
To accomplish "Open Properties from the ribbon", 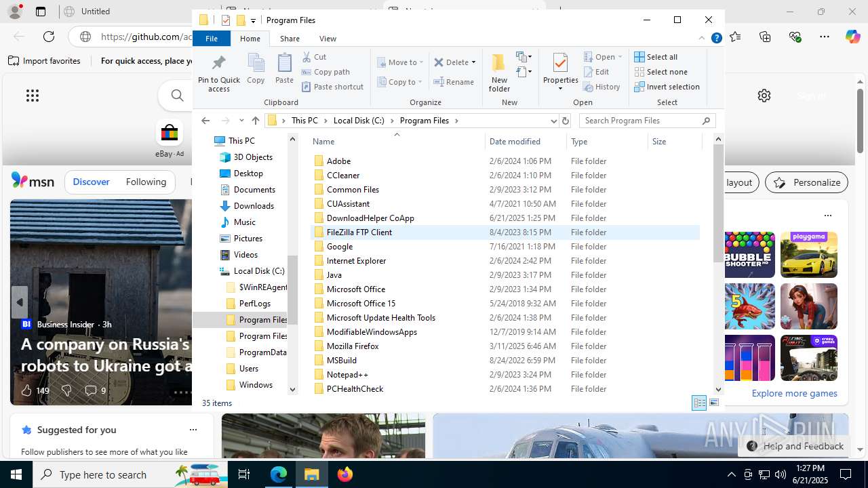I will pos(560,73).
